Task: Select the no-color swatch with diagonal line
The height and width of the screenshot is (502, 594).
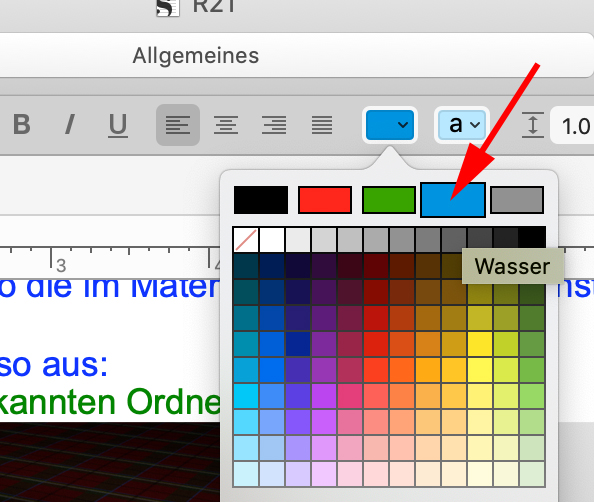Action: (x=246, y=239)
